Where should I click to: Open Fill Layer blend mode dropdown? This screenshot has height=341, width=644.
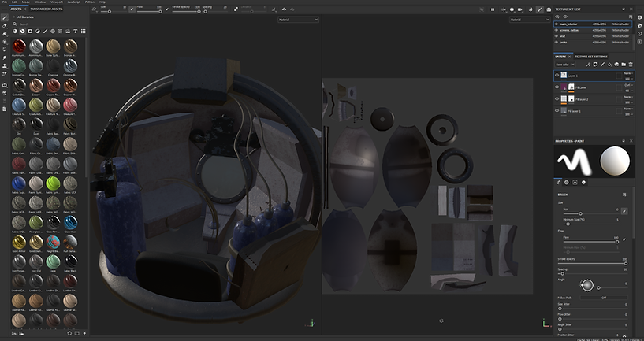628,85
